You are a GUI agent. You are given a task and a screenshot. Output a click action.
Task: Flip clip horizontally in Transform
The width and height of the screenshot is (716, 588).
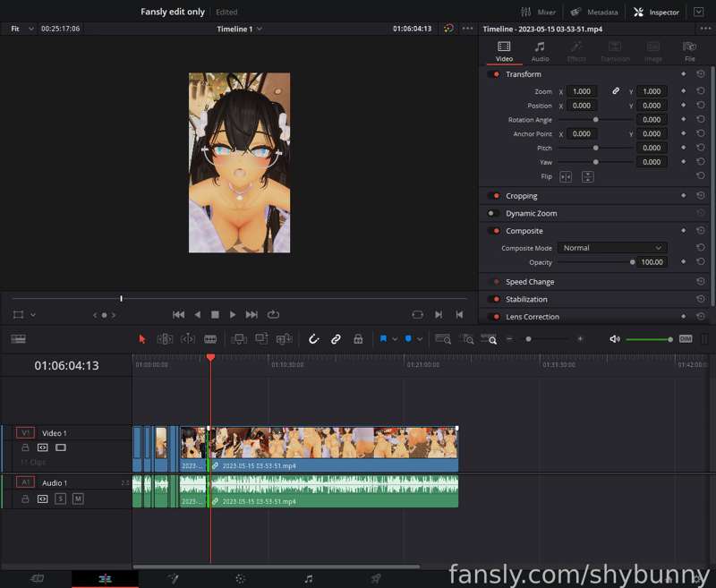[566, 177]
